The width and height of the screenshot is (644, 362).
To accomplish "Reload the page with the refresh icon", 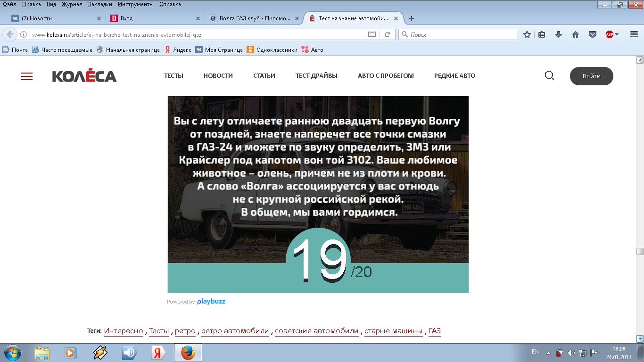I will (x=387, y=34).
